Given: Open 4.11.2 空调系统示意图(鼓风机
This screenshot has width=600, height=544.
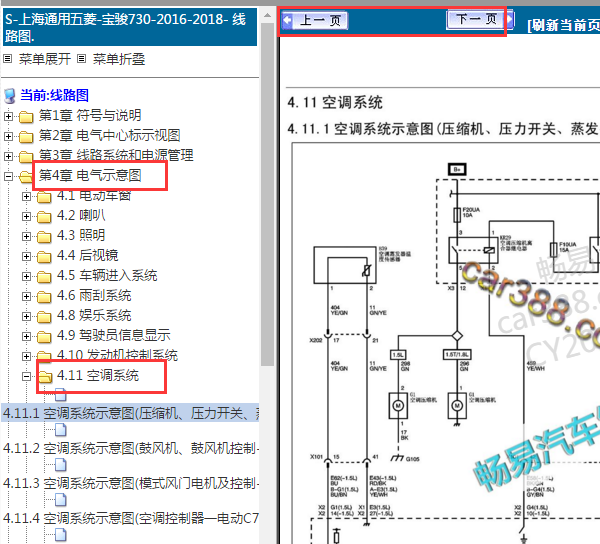Looking at the screenshot, I should point(130,448).
